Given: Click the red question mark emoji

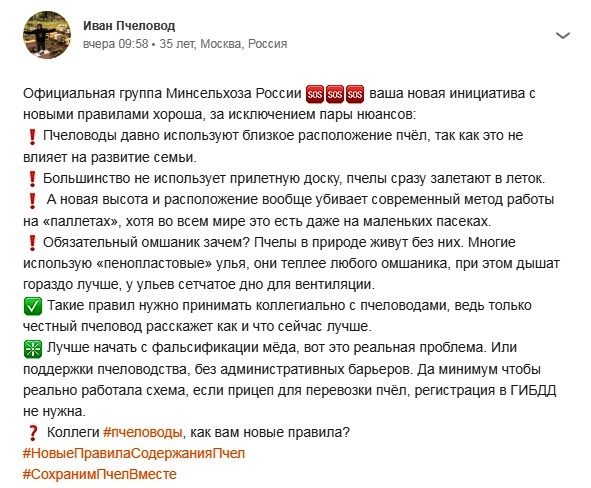Looking at the screenshot, I should coord(33,433).
